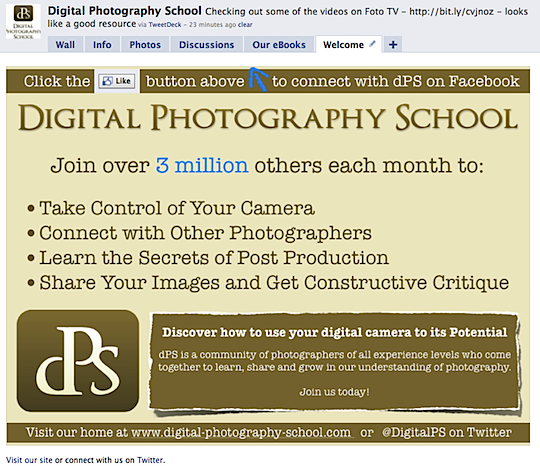Click the large dPS logo square
Viewport: 540px width, 466px height.
[x=78, y=361]
